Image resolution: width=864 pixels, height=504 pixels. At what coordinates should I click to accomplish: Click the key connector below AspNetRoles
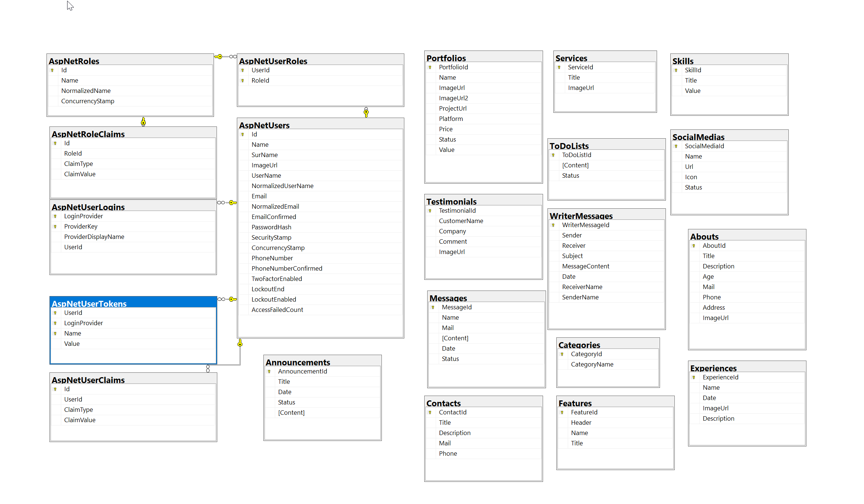tap(143, 122)
